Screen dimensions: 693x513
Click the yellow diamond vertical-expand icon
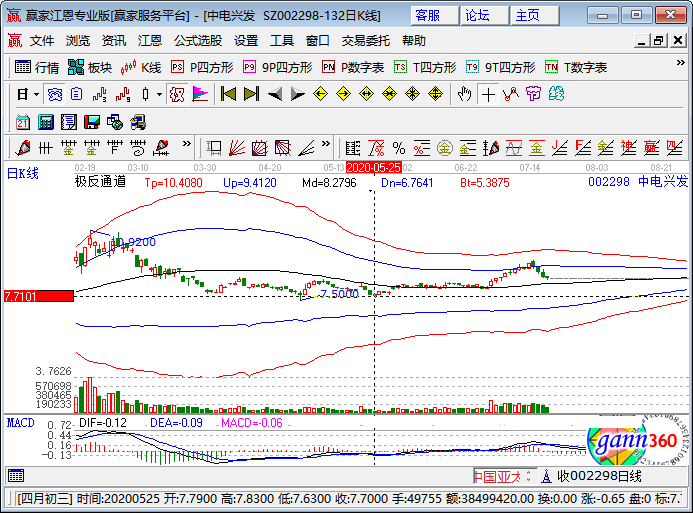click(435, 94)
